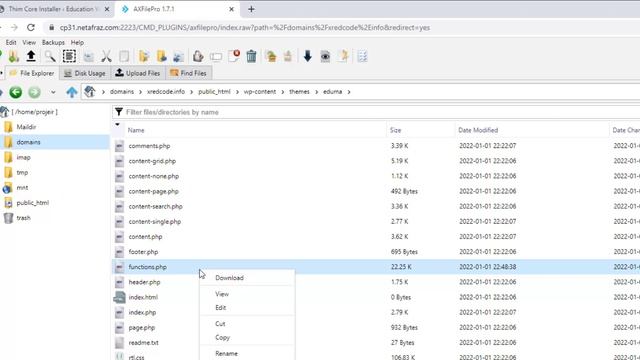
Task: Click the magnifier search toolbar icon
Action: tap(50, 56)
